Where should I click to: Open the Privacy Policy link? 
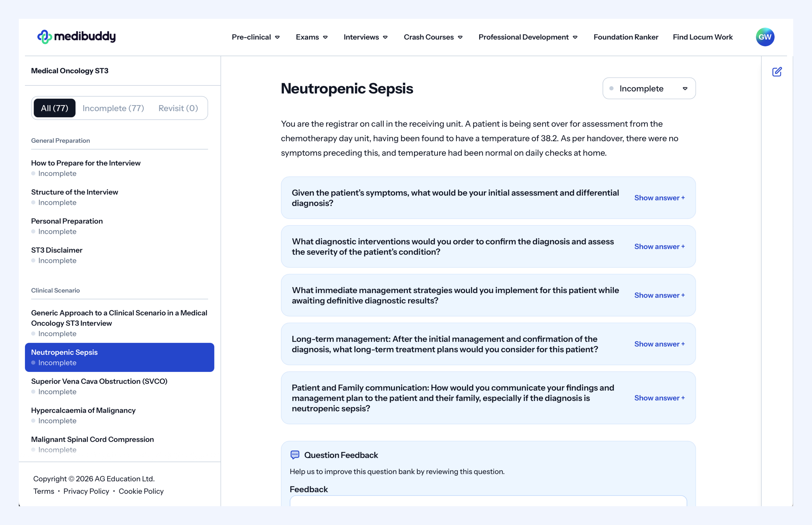(x=86, y=491)
